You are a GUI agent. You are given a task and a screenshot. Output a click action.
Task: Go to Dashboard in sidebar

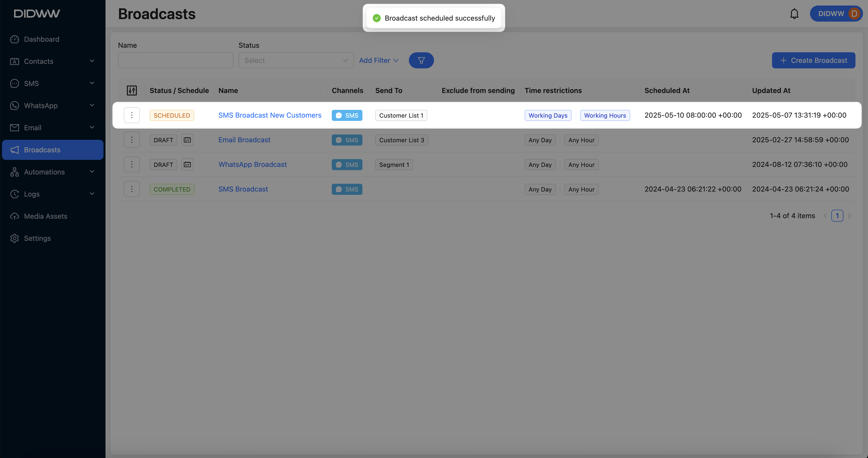click(41, 39)
